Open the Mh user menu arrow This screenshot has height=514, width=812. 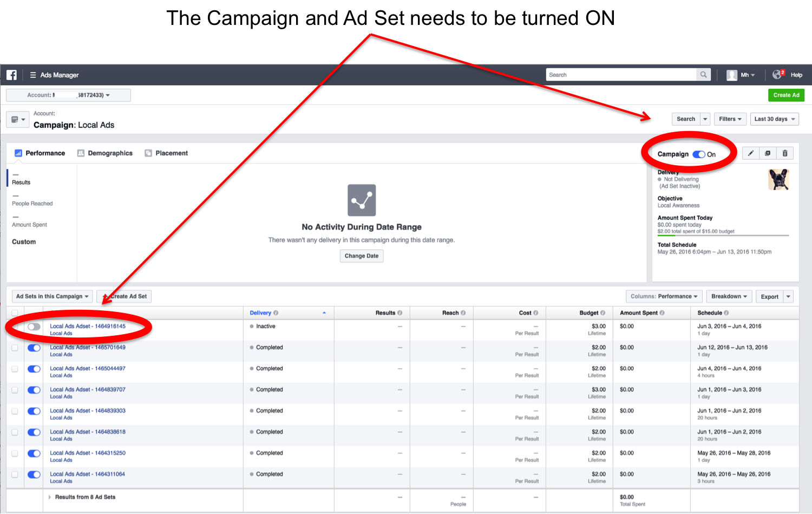(752, 75)
